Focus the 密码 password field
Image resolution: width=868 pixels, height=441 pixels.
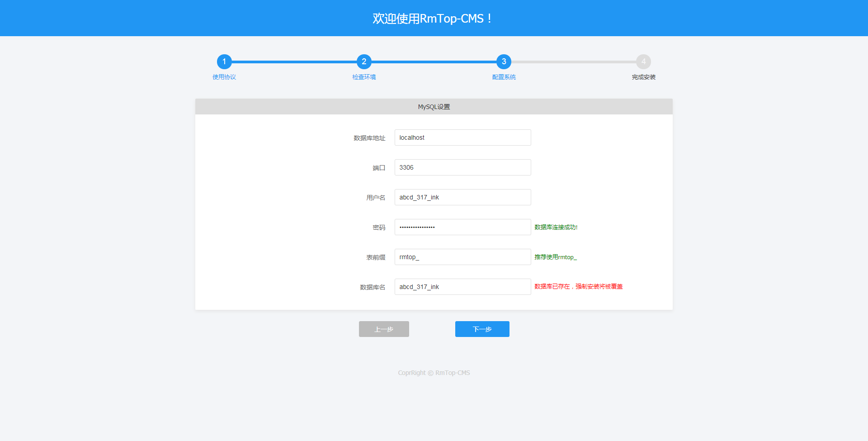462,227
